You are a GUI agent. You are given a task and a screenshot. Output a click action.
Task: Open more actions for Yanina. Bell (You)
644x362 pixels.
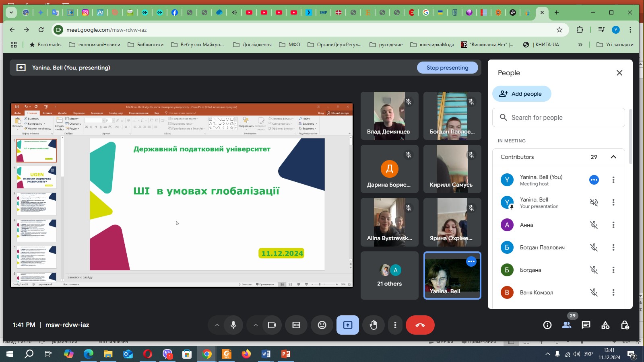tap(613, 180)
